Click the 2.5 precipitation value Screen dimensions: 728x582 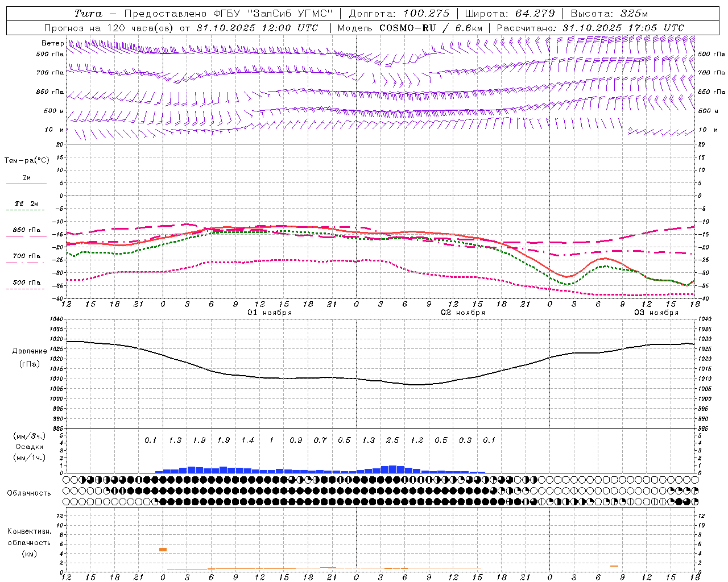(x=392, y=440)
